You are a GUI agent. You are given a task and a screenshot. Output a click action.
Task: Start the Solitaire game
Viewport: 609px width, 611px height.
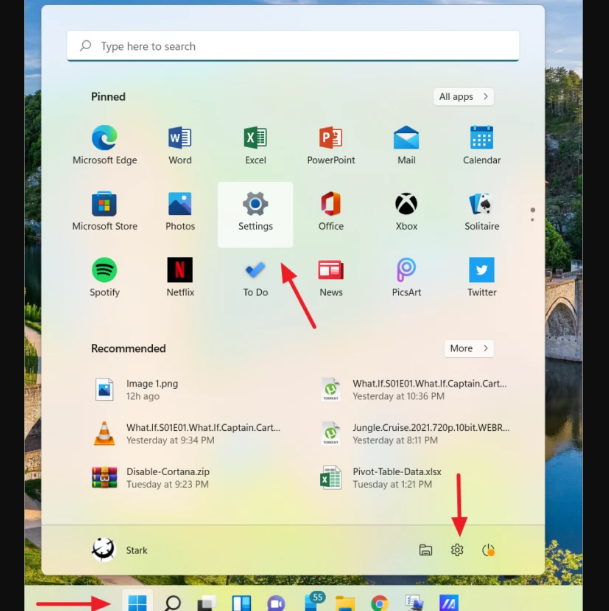coord(482,211)
